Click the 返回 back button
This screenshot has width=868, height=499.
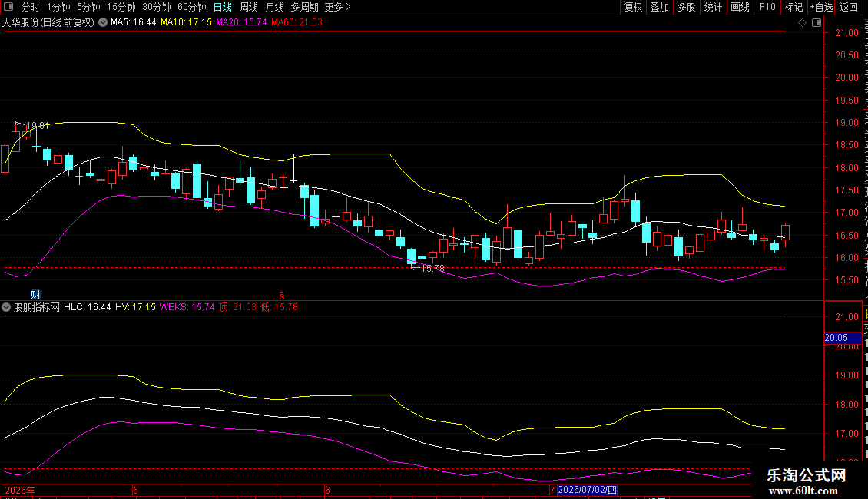coord(849,7)
